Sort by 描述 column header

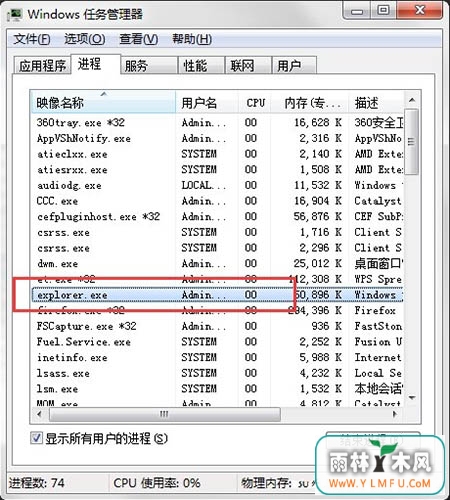click(x=376, y=102)
